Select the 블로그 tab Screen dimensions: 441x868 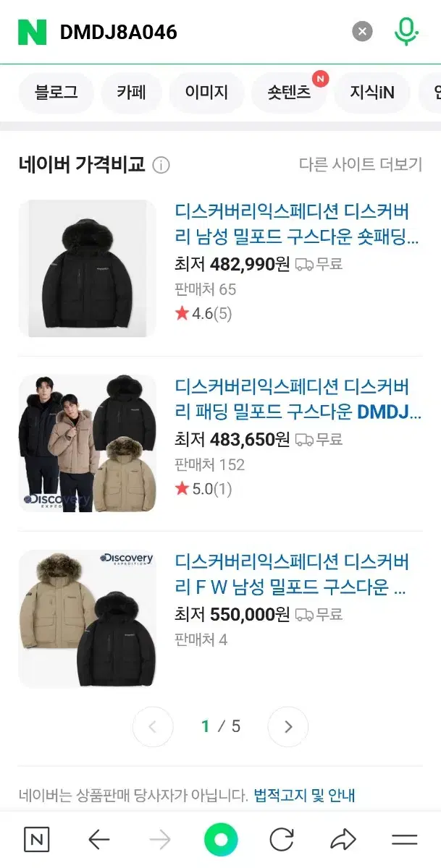[56, 93]
